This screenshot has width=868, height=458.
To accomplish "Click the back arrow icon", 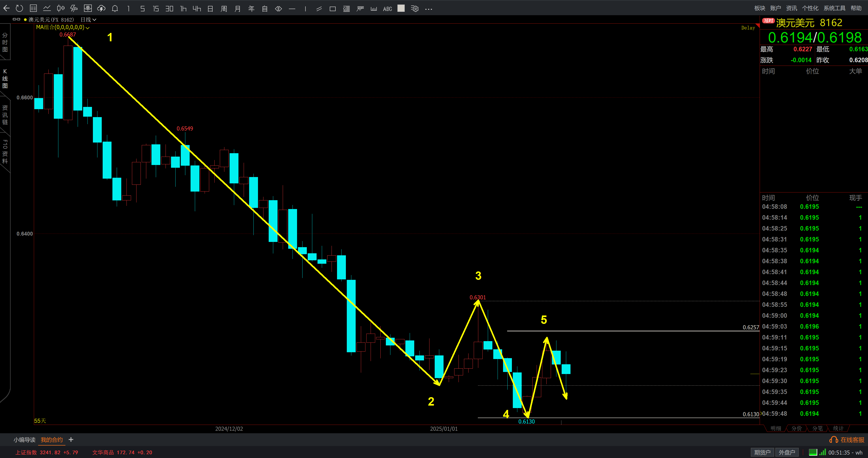I will tap(6, 8).
